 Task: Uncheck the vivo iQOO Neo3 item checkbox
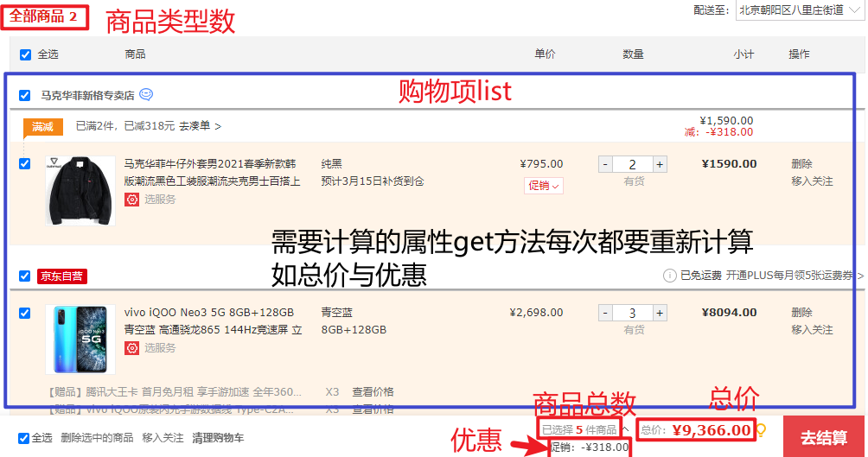pos(25,313)
